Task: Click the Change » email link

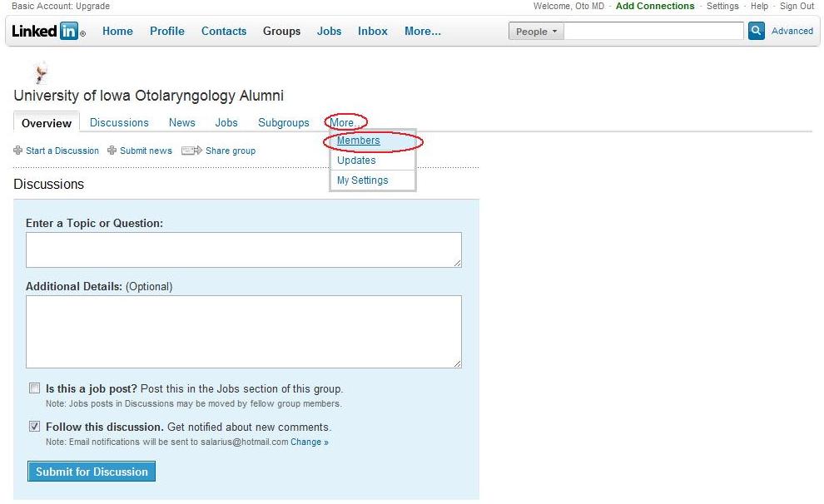Action: [310, 442]
